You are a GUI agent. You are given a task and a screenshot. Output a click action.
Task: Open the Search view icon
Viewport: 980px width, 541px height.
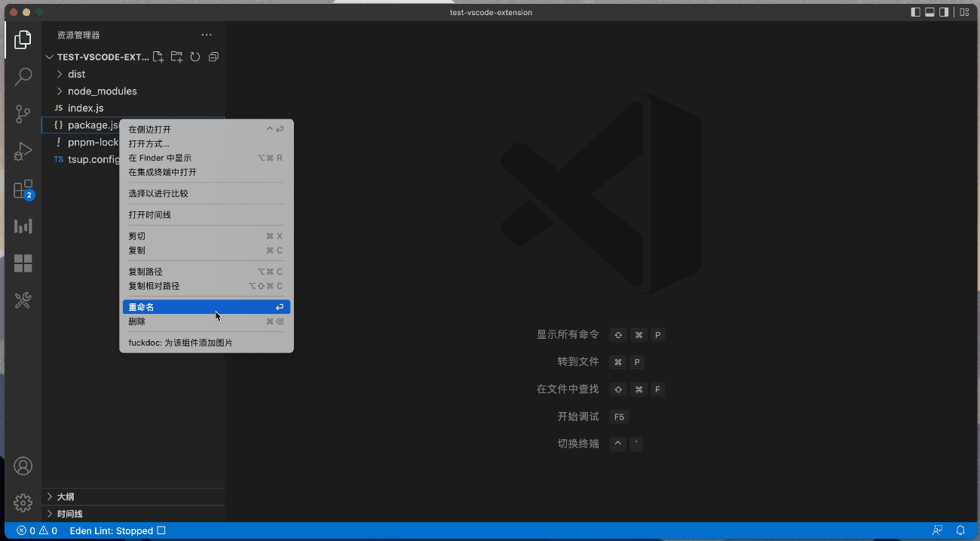[23, 77]
